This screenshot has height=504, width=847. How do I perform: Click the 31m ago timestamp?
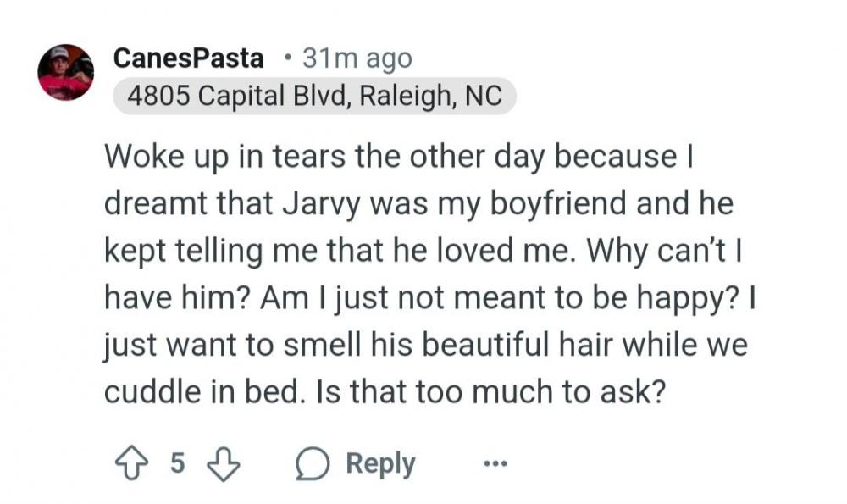click(x=357, y=58)
